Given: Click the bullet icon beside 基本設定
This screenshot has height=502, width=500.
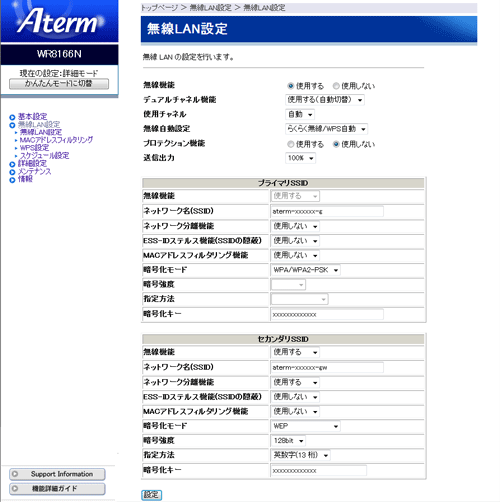Looking at the screenshot, I should [12, 117].
